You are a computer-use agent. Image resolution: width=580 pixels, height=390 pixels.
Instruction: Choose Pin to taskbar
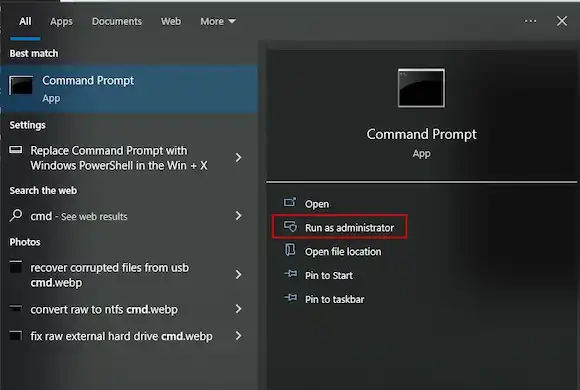[334, 299]
